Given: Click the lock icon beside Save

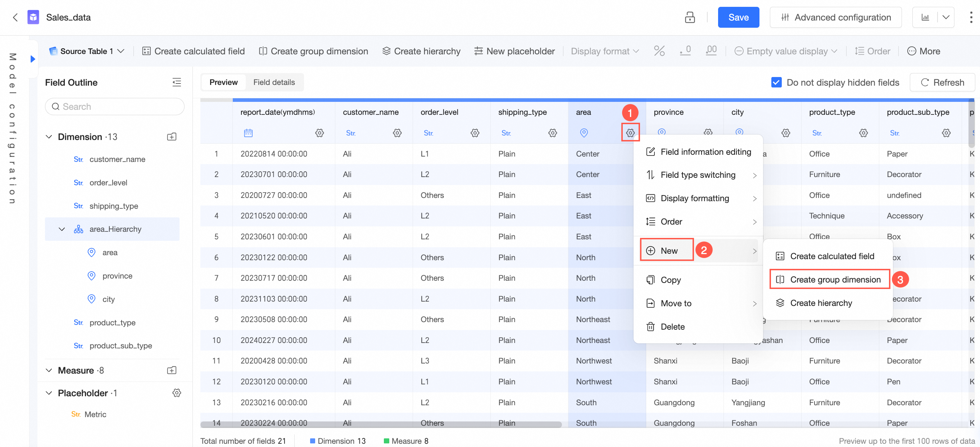Looking at the screenshot, I should coord(689,17).
